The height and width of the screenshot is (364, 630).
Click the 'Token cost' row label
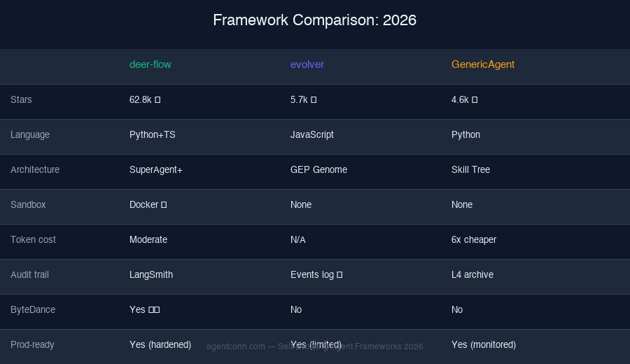point(33,239)
